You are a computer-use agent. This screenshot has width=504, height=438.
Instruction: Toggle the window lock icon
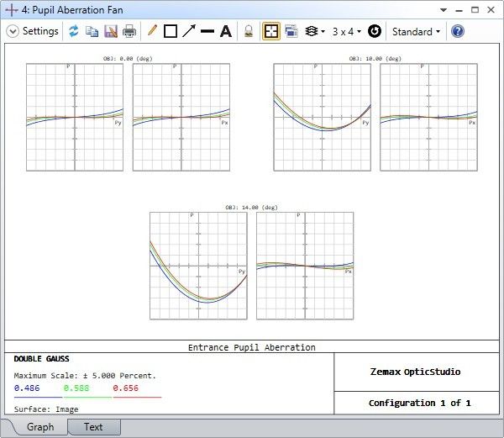(x=249, y=31)
